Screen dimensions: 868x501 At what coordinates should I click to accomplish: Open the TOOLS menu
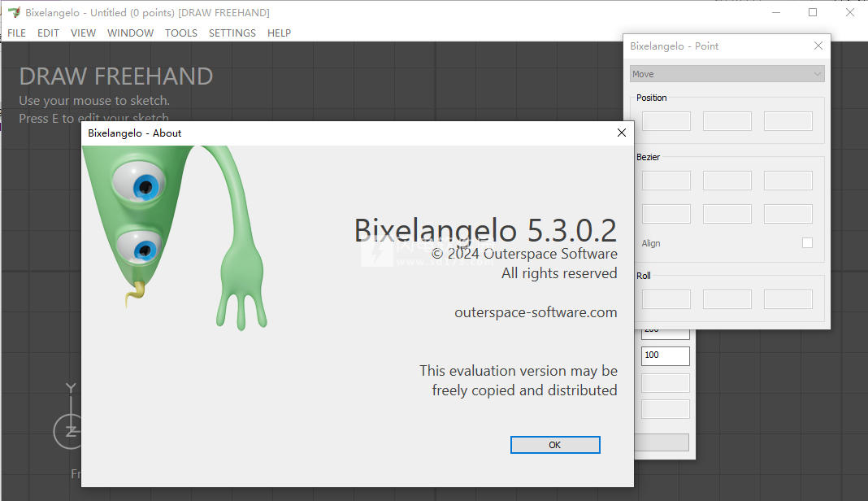coord(181,33)
